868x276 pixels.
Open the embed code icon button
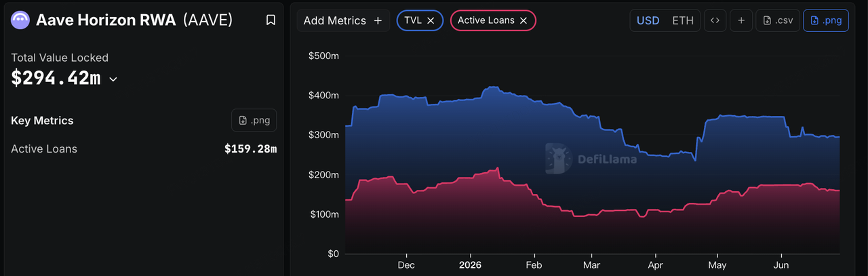click(715, 20)
